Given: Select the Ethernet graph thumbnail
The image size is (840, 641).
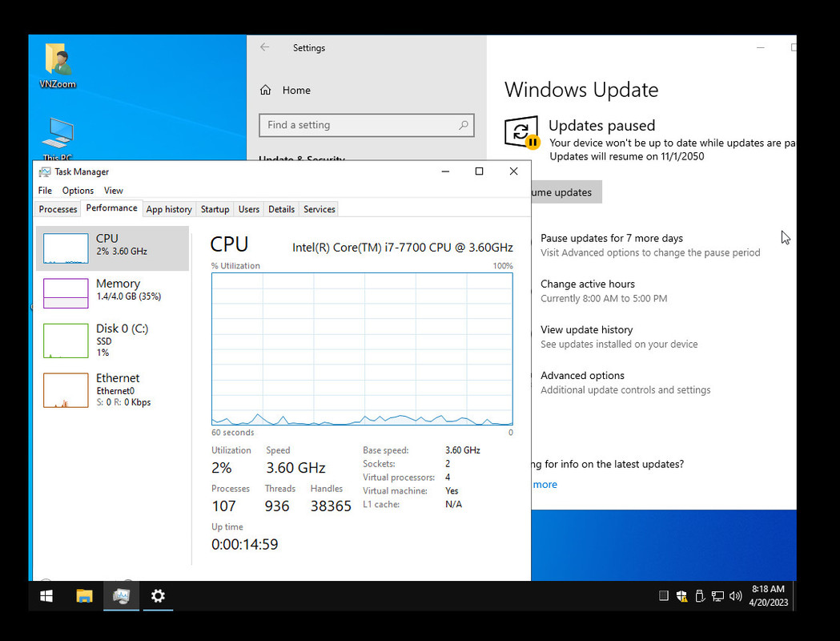Looking at the screenshot, I should coord(66,390).
